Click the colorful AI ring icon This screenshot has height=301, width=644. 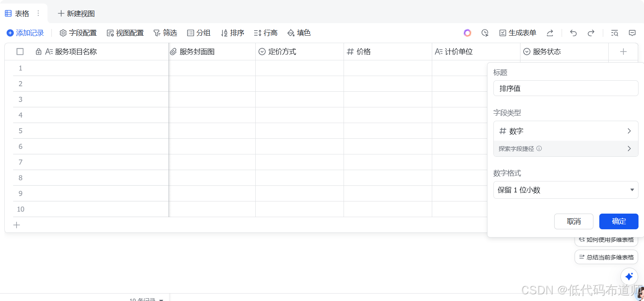tap(467, 33)
